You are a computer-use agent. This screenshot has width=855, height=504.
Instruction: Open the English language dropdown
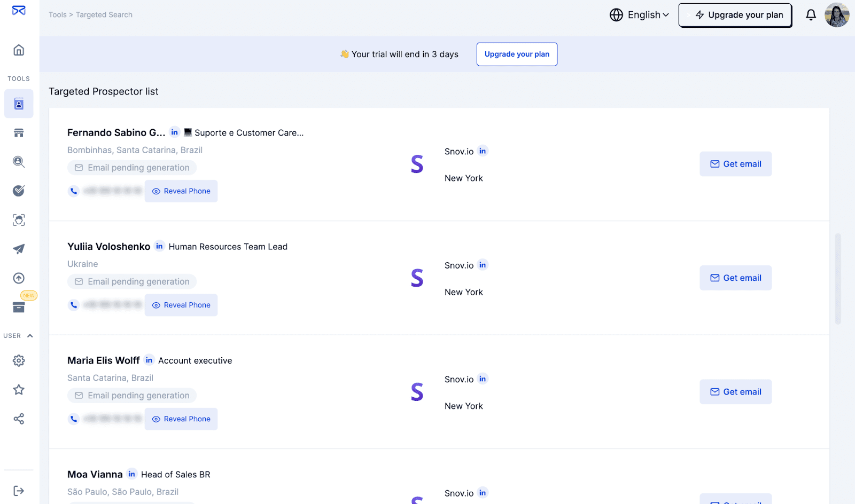click(x=639, y=15)
